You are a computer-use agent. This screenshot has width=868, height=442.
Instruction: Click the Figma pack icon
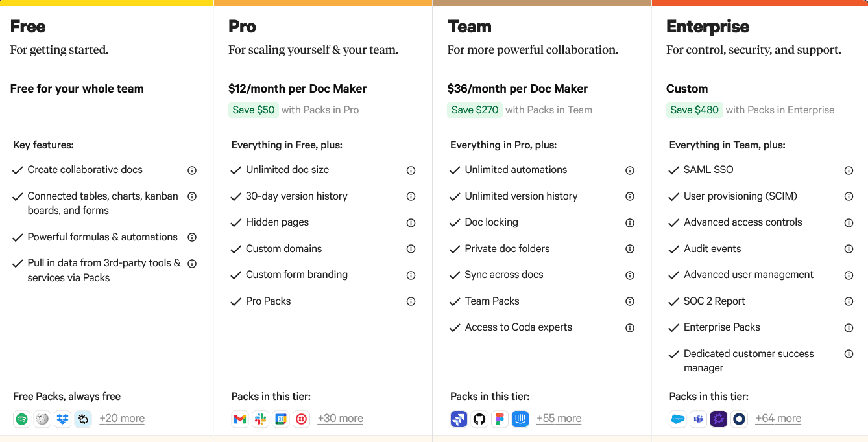point(500,419)
